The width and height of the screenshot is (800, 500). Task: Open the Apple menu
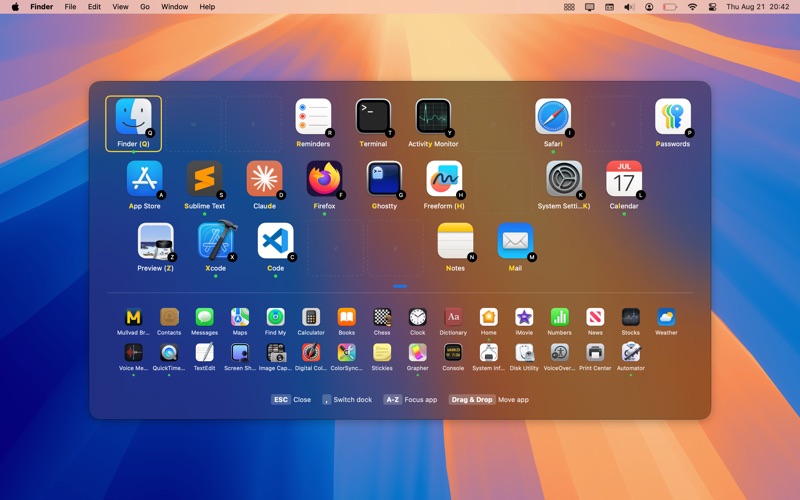point(15,7)
